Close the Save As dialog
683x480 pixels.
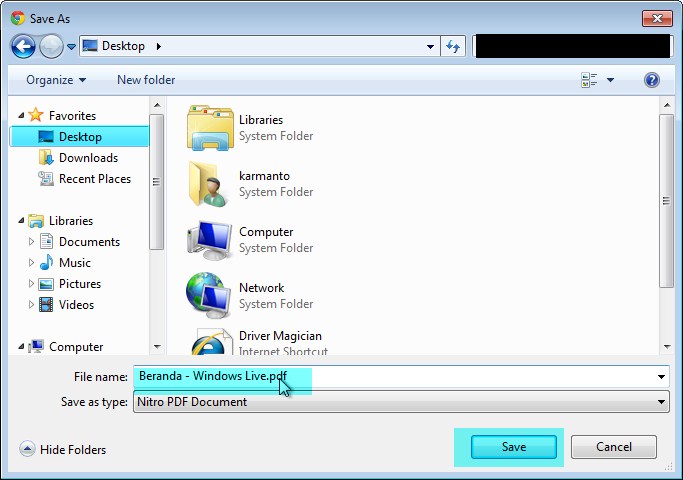click(657, 18)
